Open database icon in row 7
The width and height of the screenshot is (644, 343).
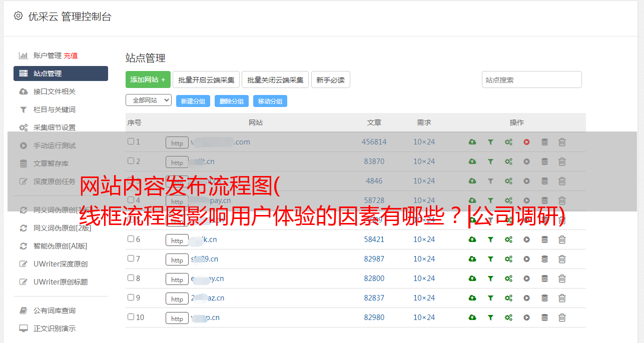[544, 259]
